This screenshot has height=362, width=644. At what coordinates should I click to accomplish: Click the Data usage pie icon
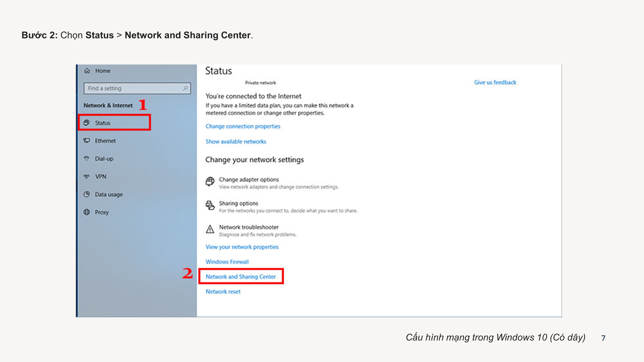click(87, 194)
